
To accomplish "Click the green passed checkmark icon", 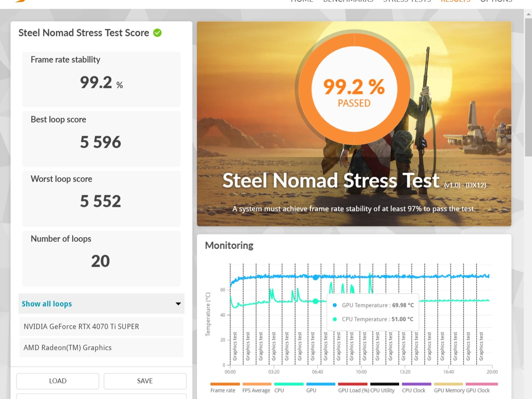I will [x=157, y=33].
